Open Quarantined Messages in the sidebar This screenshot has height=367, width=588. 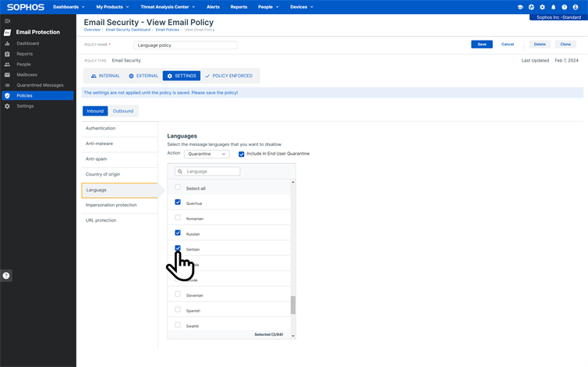pyautogui.click(x=40, y=85)
